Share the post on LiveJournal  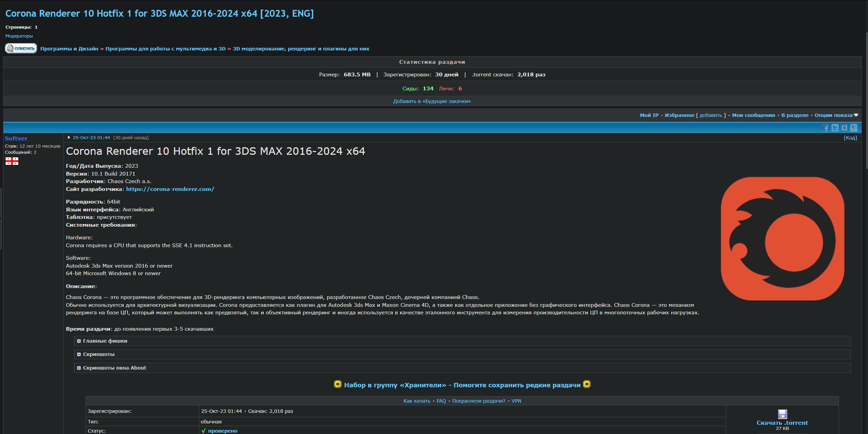click(x=854, y=128)
